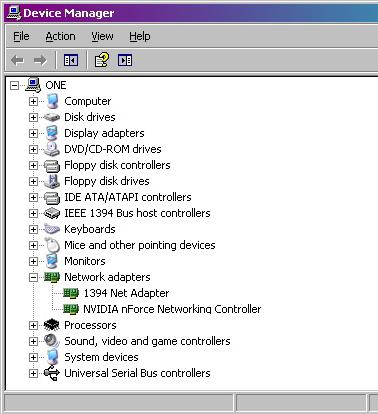This screenshot has height=414, width=378.
Task: Expand the Keyboards node
Action: pyautogui.click(x=33, y=229)
